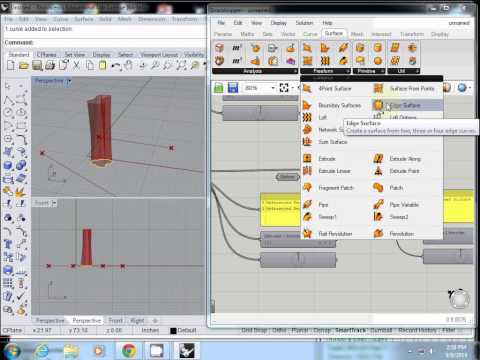Open Rhino Set View toolbar tab
Screen dimensions: 480x360
[75, 55]
